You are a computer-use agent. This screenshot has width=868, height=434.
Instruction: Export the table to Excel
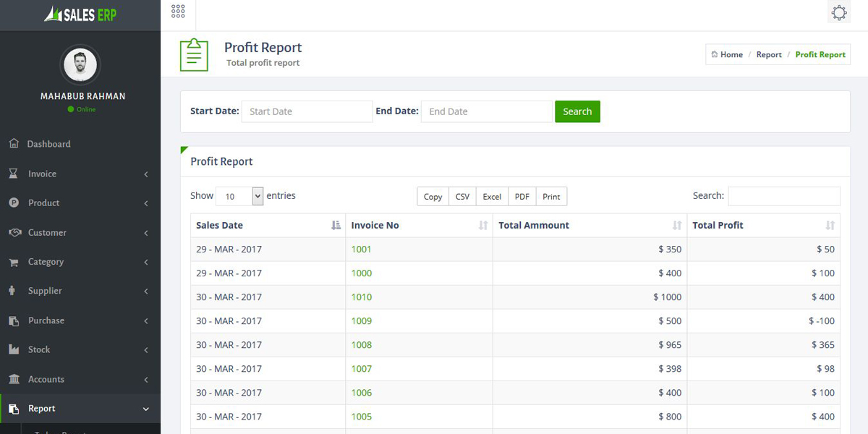[x=492, y=197]
